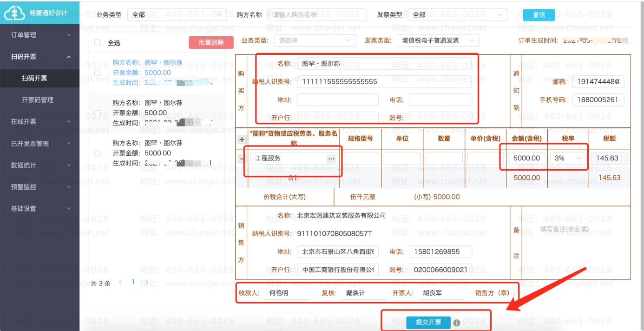
Task: Expand 订单管理 sidebar menu
Action: click(39, 35)
